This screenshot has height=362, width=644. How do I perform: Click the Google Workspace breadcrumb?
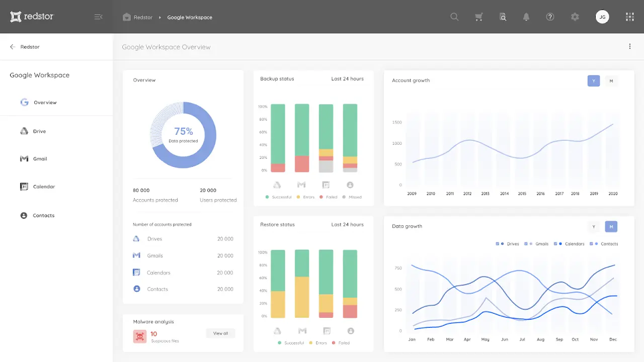pos(190,17)
